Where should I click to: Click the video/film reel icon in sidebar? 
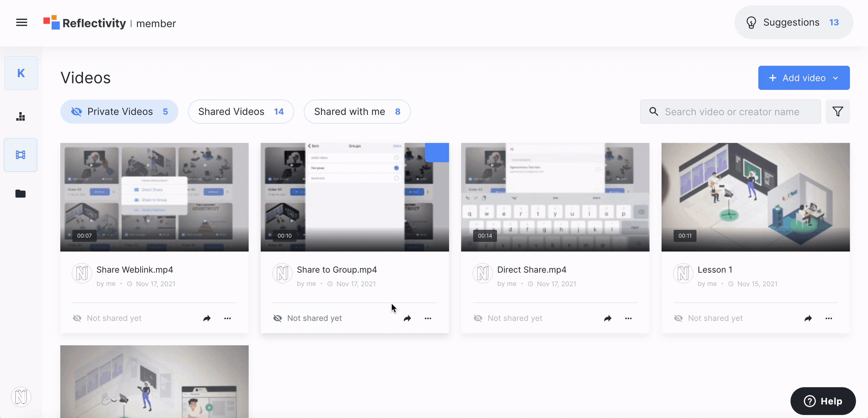21,154
